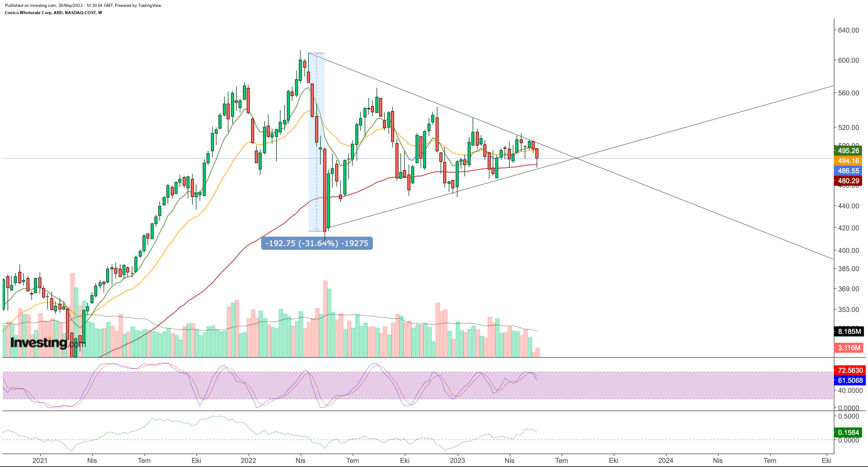Click the 353.00 price axis label
The height and width of the screenshot is (467, 868).
pos(849,309)
